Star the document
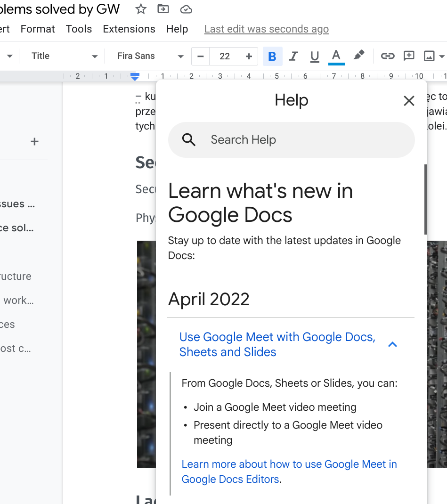The height and width of the screenshot is (504, 447). coord(141,9)
